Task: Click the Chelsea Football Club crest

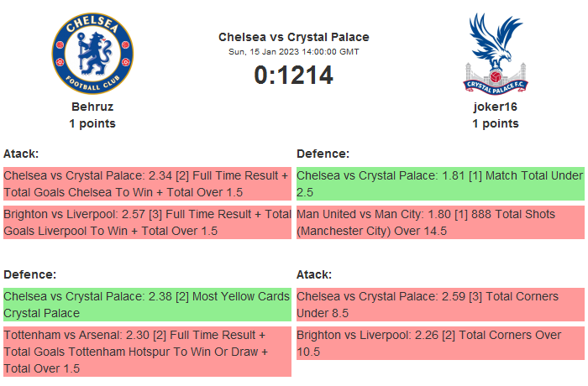Action: point(92,54)
